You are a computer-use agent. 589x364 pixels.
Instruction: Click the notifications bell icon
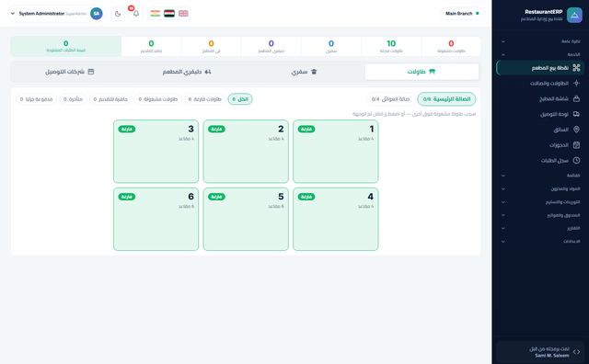pyautogui.click(x=136, y=14)
